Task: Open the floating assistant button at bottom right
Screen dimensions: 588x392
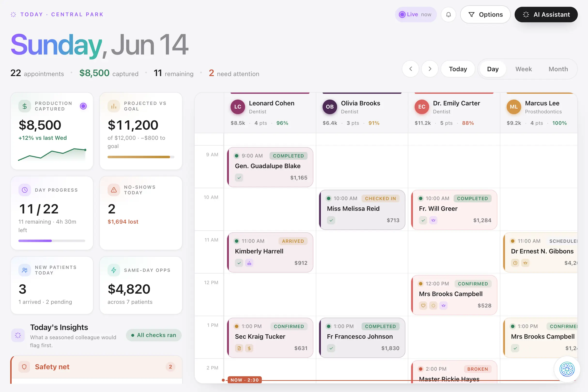Action: point(567,369)
